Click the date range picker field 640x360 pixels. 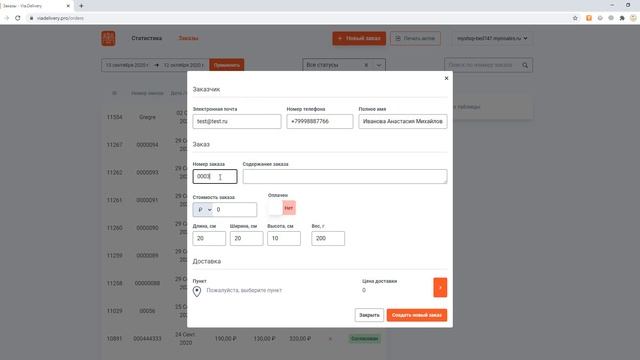pos(155,65)
